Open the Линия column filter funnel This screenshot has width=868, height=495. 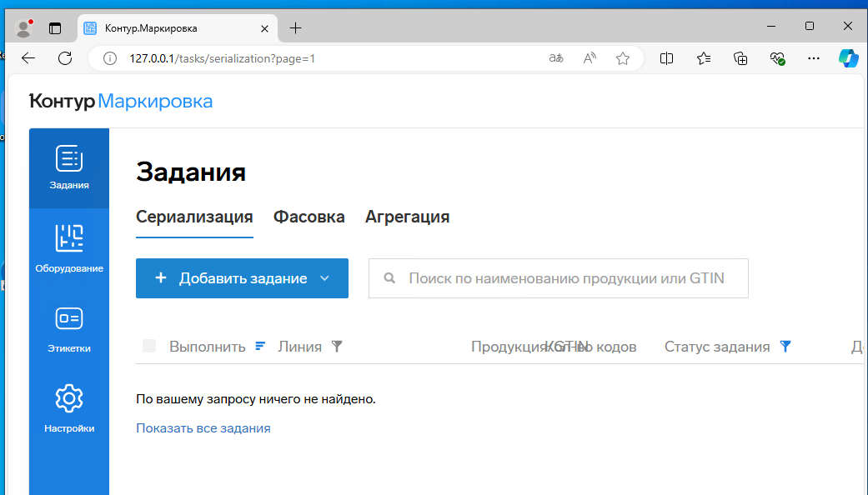(337, 347)
